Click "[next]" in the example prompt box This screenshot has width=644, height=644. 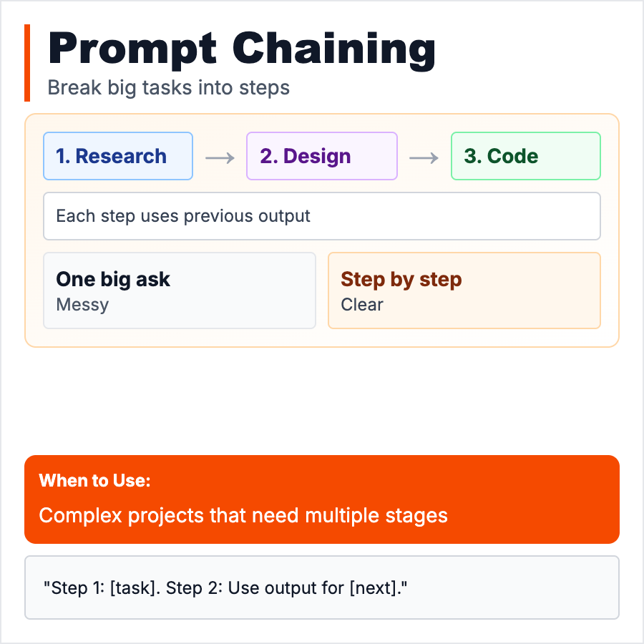[x=385, y=588]
